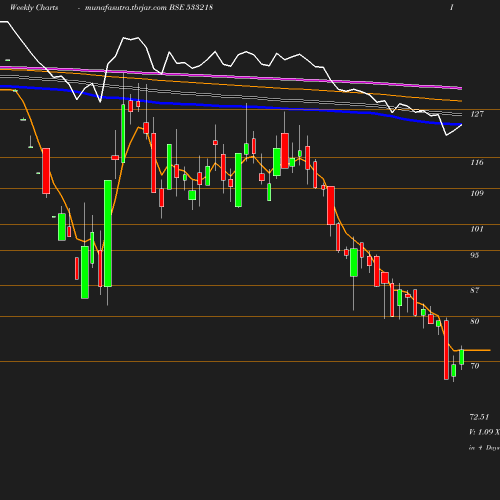Click the price axis label 70
500x500 pixels.
click(475, 366)
